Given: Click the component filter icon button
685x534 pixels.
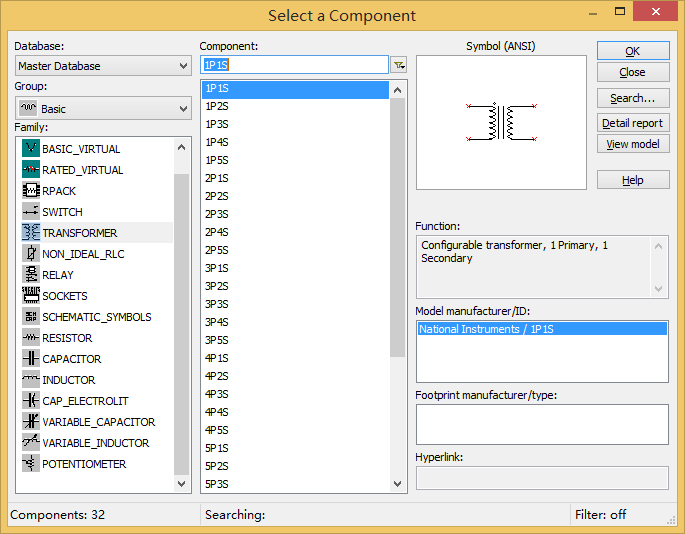Looking at the screenshot, I should coord(399,65).
